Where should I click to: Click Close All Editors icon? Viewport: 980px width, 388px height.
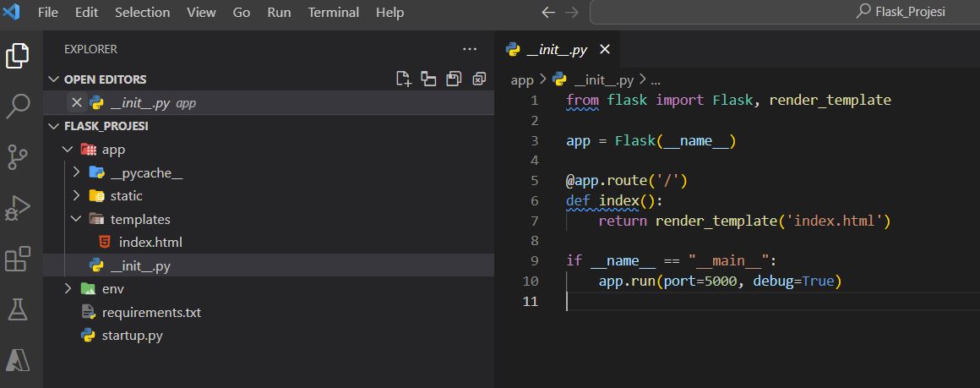(x=479, y=79)
